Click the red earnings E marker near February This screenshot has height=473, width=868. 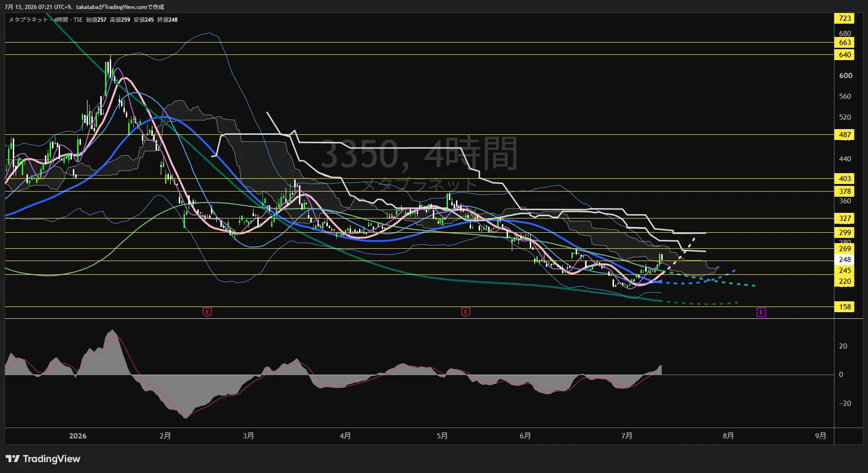pos(207,312)
